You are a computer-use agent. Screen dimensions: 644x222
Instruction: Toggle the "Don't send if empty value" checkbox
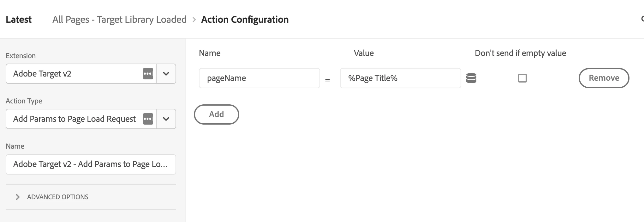coord(522,78)
